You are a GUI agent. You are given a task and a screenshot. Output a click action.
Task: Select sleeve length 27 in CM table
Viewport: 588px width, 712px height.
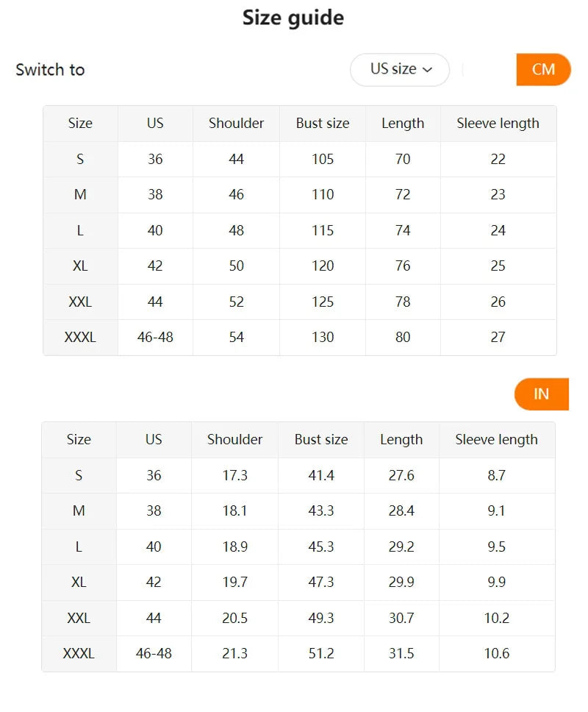click(x=498, y=338)
